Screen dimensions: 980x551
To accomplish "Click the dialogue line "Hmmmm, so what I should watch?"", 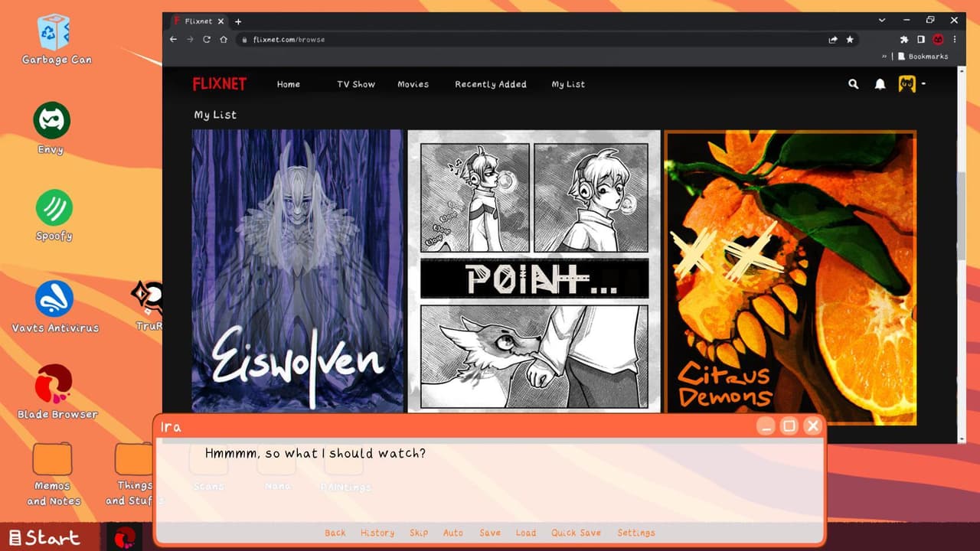I will pyautogui.click(x=315, y=454).
